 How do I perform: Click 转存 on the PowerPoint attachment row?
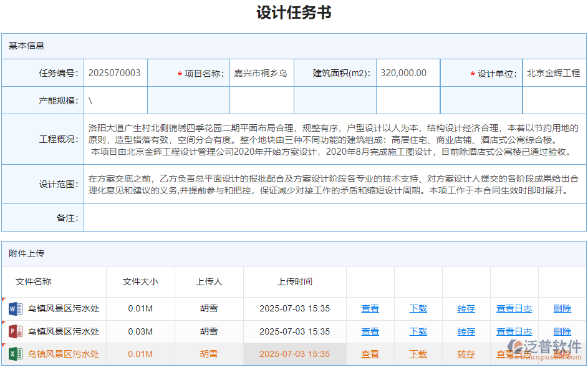[x=466, y=331]
